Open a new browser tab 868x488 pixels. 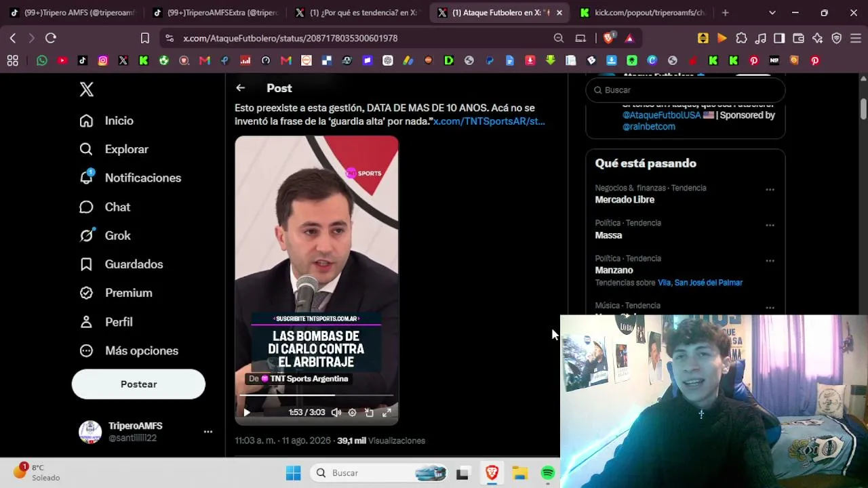725,12
